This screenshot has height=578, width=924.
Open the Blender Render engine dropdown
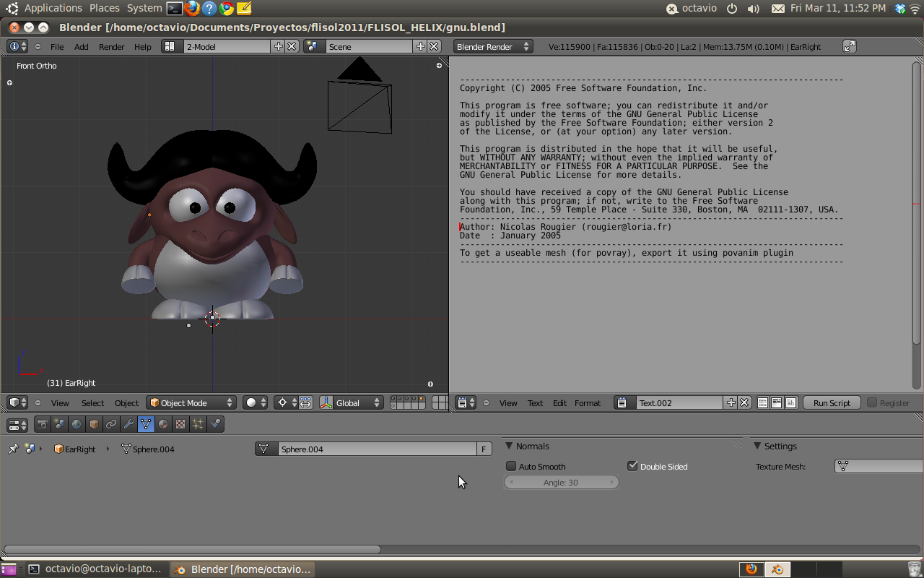(x=493, y=47)
